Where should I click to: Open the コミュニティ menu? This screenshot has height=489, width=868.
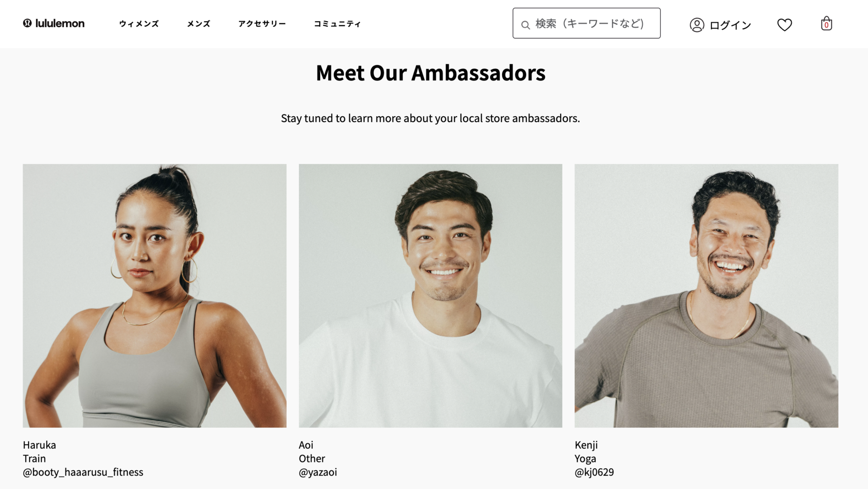337,24
